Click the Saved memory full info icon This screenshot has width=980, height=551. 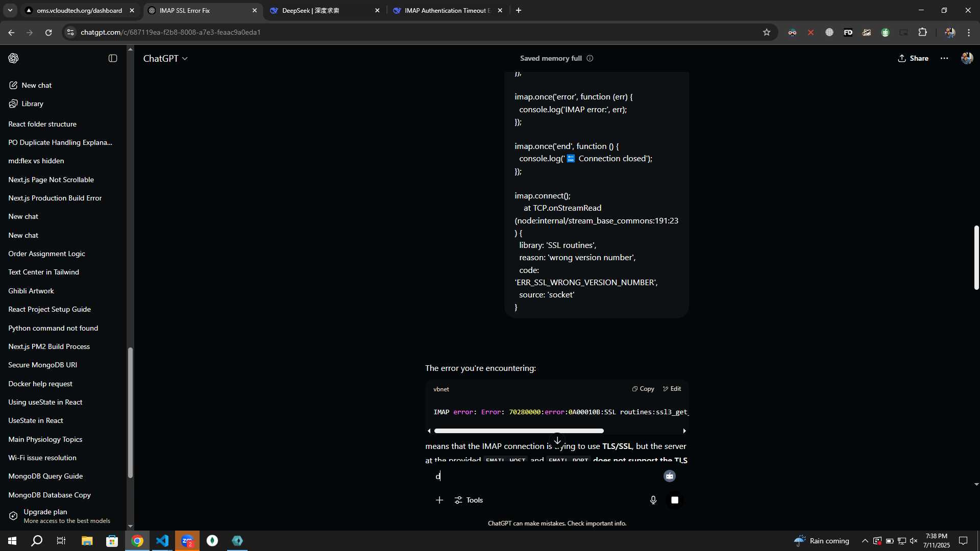pyautogui.click(x=590, y=58)
